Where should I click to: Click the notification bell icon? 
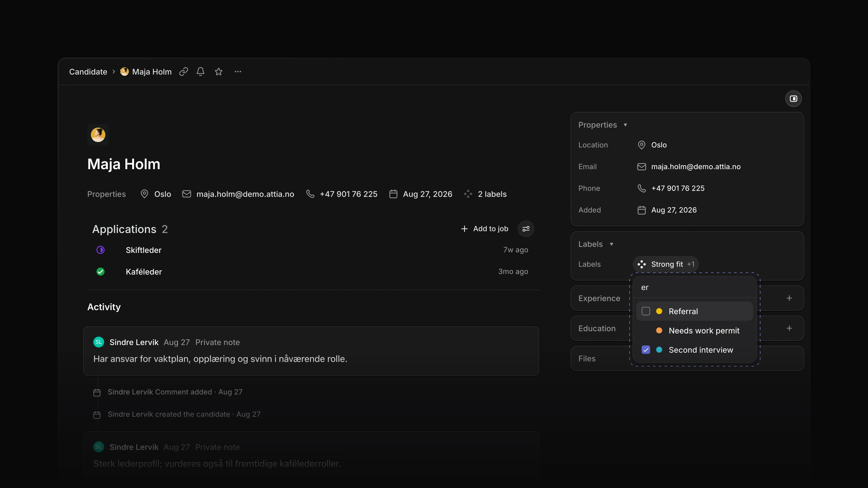pos(200,72)
